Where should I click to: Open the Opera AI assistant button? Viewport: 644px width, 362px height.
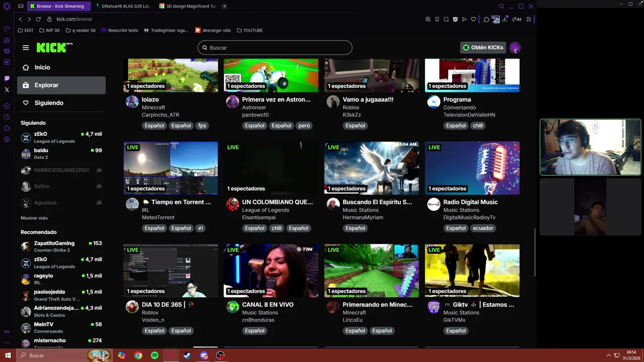coord(517,19)
